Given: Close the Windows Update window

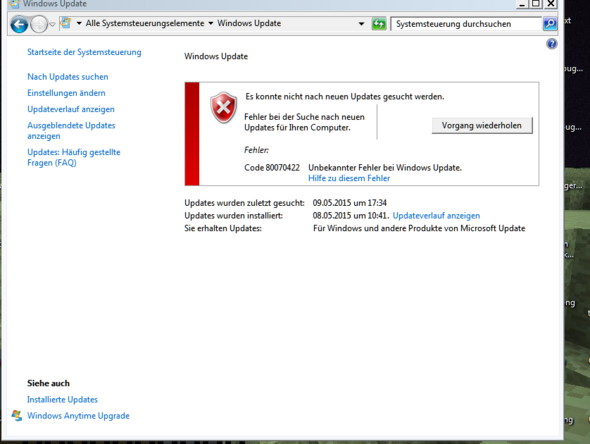Looking at the screenshot, I should tap(550, 4).
